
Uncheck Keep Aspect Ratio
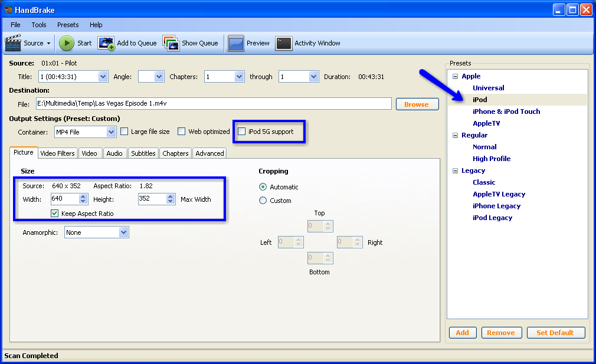point(55,213)
